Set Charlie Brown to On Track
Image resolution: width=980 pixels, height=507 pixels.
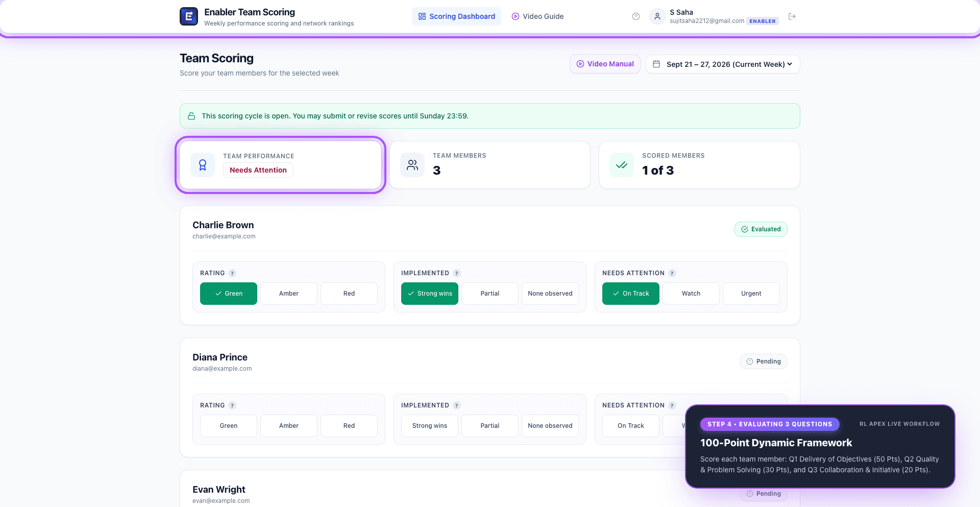point(631,294)
